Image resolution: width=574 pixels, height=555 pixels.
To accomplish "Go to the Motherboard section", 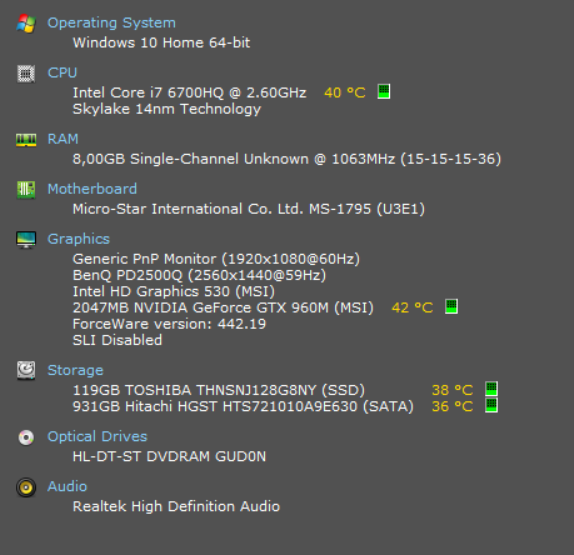I will click(x=92, y=189).
